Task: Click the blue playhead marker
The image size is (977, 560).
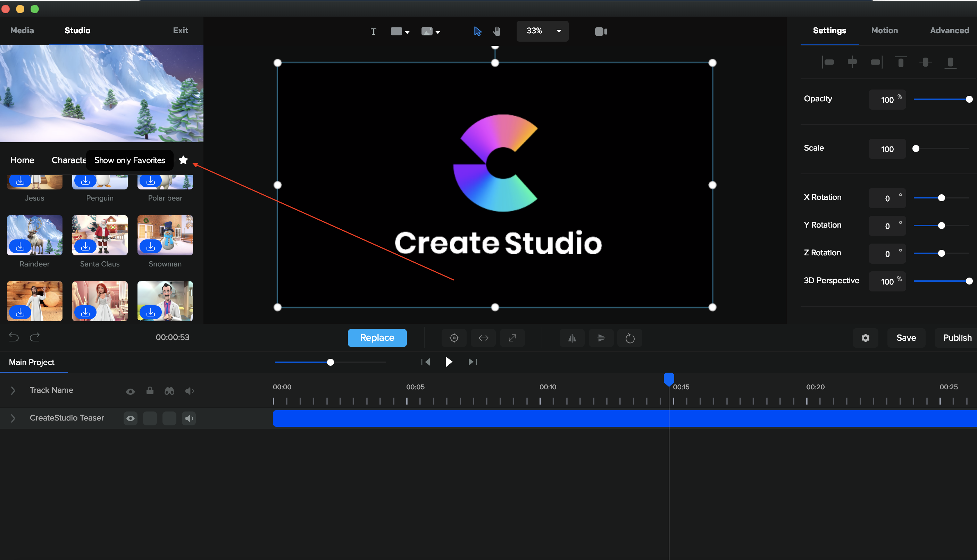Action: click(x=669, y=379)
